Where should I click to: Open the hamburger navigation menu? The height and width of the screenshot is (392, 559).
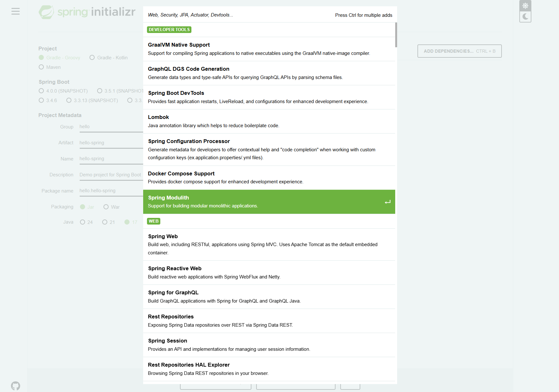(15, 11)
